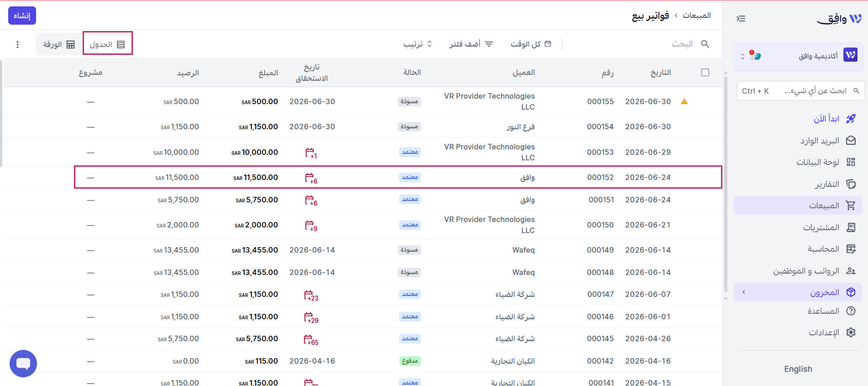Go to المبيعات breadcrumb link
The width and height of the screenshot is (868, 386).
[x=697, y=16]
